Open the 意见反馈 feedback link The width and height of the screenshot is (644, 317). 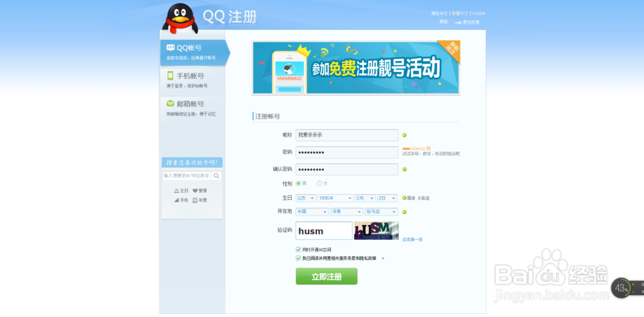467,23
